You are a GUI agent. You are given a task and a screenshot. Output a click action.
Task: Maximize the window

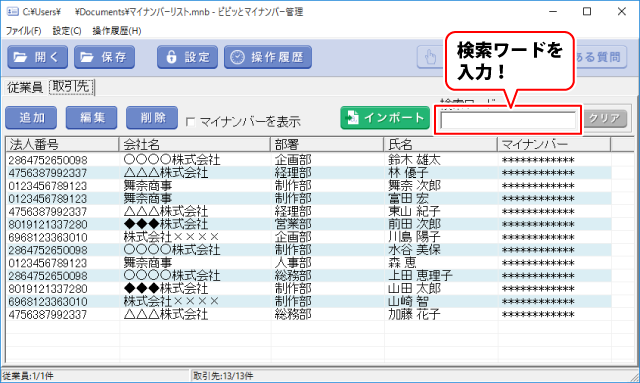click(587, 11)
